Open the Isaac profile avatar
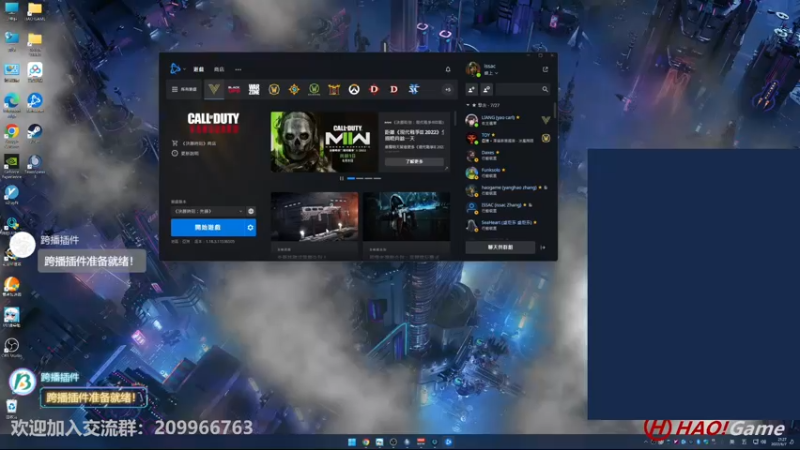The height and width of the screenshot is (450, 800). 472,69
